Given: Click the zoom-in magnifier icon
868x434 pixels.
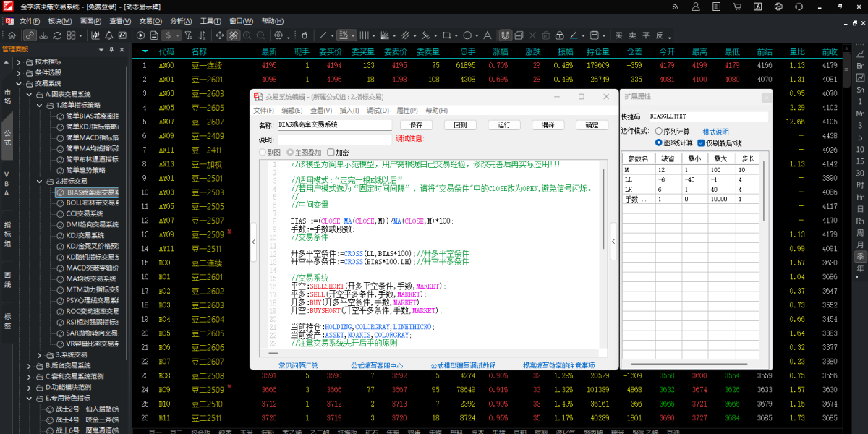Looking at the screenshot, I should coord(247,35).
